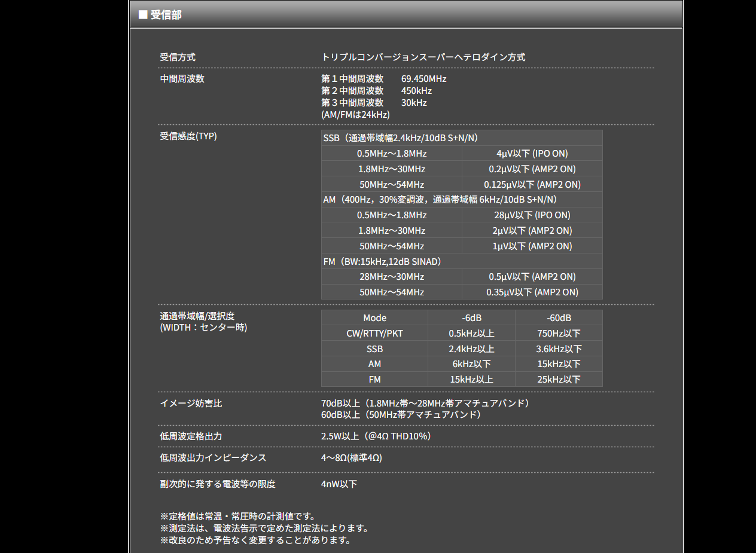The height and width of the screenshot is (553, 756).
Task: Click the 28µV以下 (IPO ON) cell
Action: click(532, 215)
